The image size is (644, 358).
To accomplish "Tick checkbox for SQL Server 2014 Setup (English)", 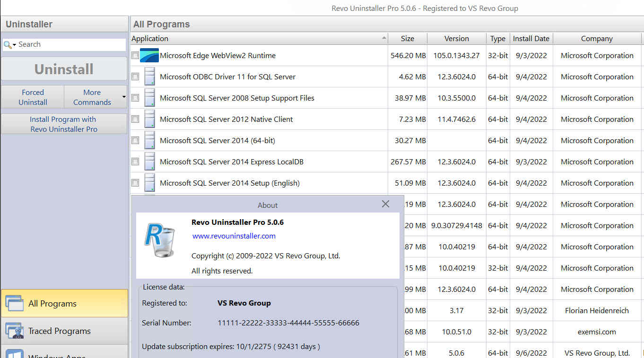I will click(x=135, y=183).
